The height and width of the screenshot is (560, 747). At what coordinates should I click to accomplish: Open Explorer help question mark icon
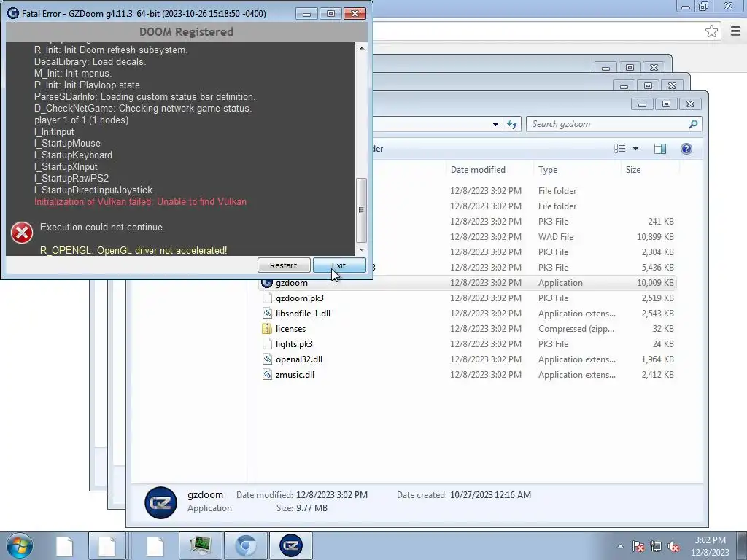click(686, 149)
